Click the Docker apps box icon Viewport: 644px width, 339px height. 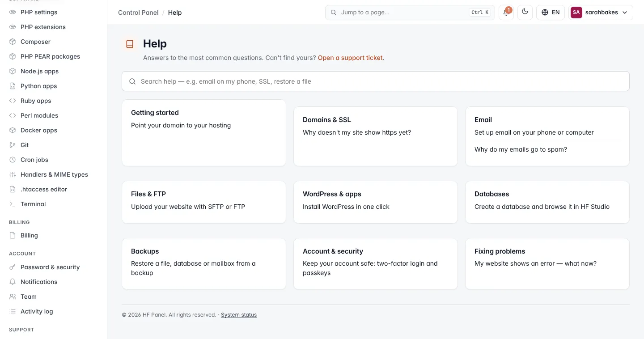(13, 130)
